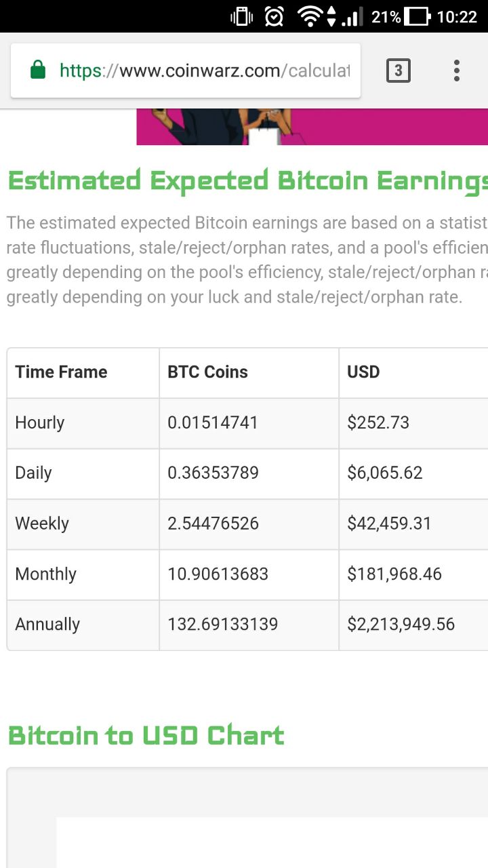
Task: Tap the vibrate mode status icon
Action: point(241,16)
